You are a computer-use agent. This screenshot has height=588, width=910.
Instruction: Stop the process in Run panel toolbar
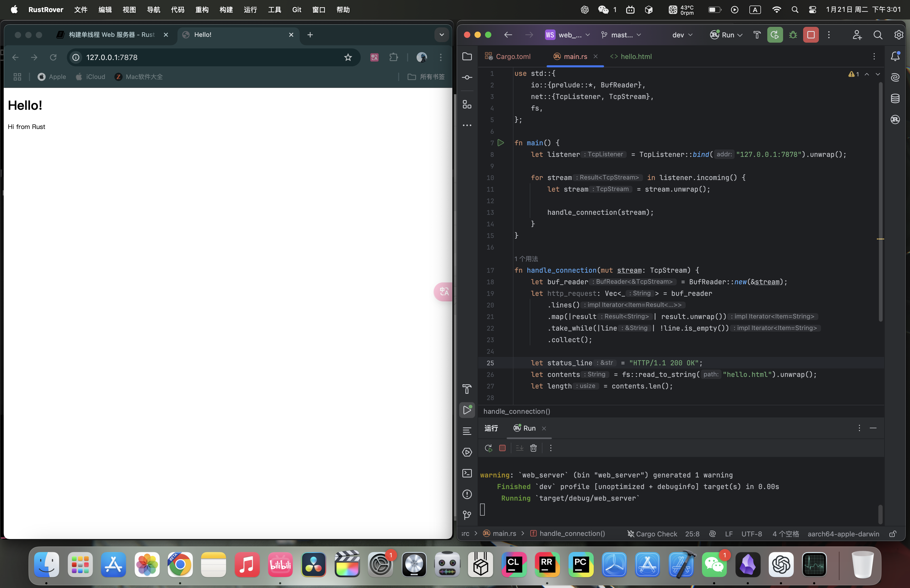coord(502,448)
